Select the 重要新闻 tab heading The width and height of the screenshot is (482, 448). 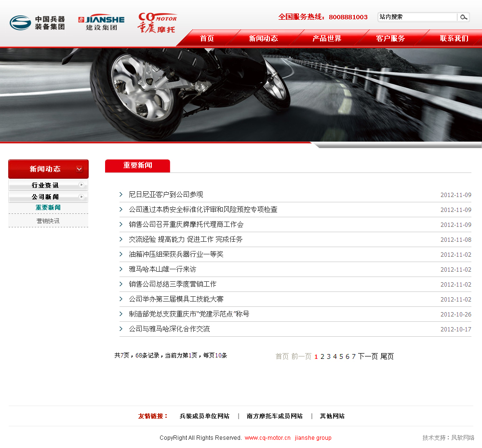click(137, 166)
